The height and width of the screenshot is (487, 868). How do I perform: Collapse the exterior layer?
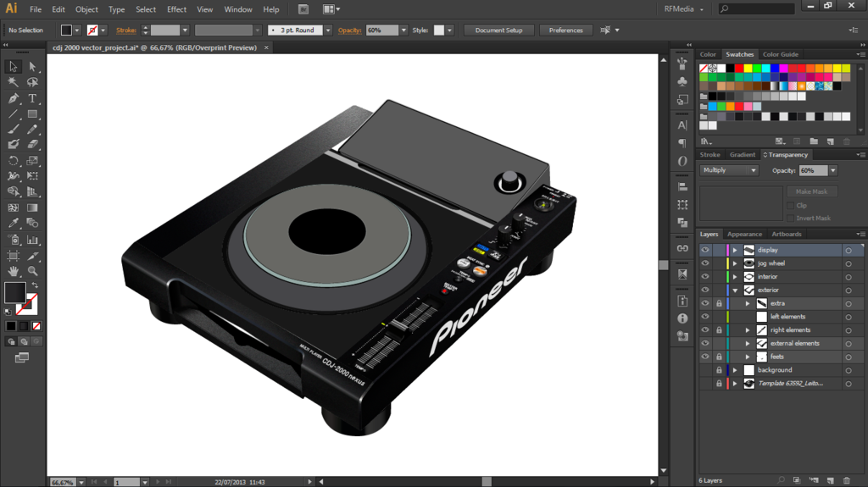point(735,290)
